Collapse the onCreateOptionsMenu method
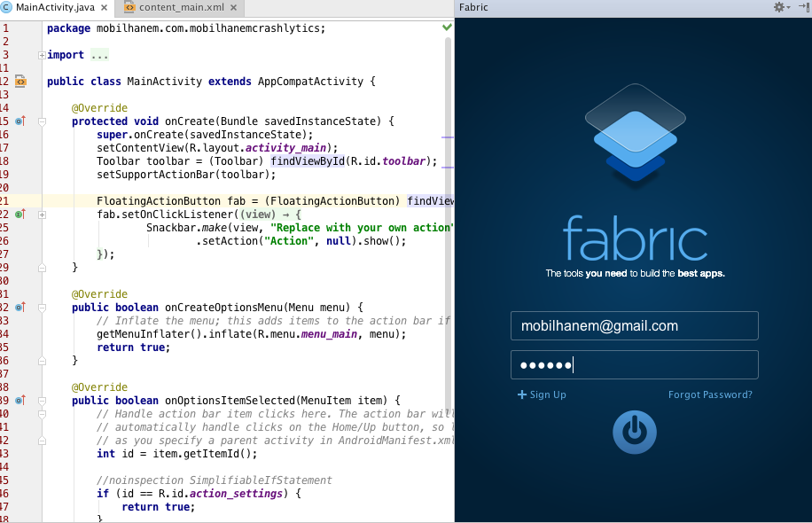The height and width of the screenshot is (523, 812). click(x=42, y=308)
